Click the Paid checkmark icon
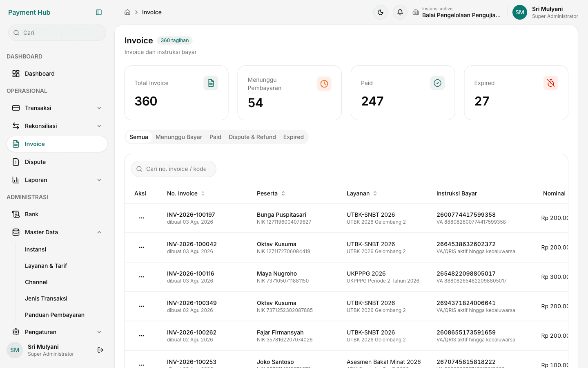This screenshot has width=588, height=368. click(x=438, y=83)
